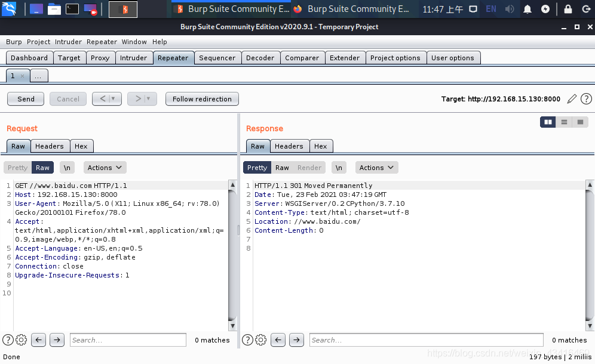This screenshot has height=364, width=595.
Task: Focus the Response search field
Action: tap(426, 340)
